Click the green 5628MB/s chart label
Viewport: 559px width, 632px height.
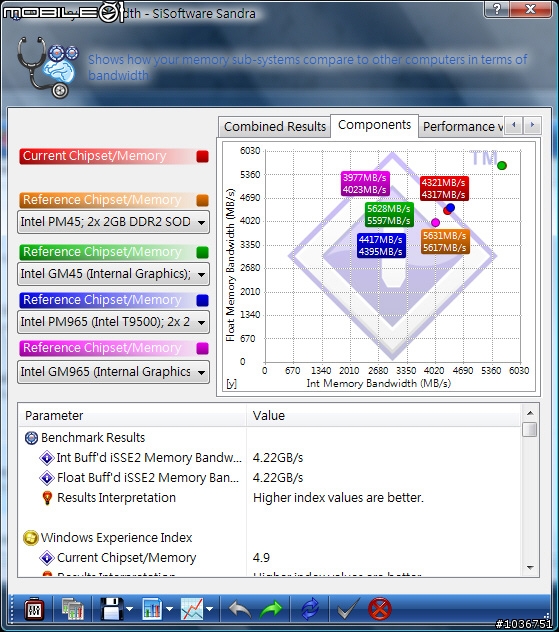(389, 214)
